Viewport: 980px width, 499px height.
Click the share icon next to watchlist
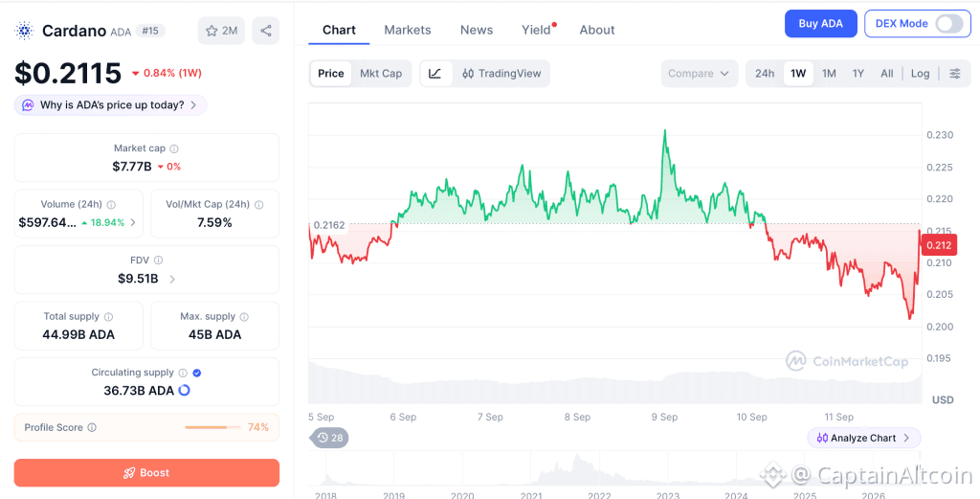point(266,31)
